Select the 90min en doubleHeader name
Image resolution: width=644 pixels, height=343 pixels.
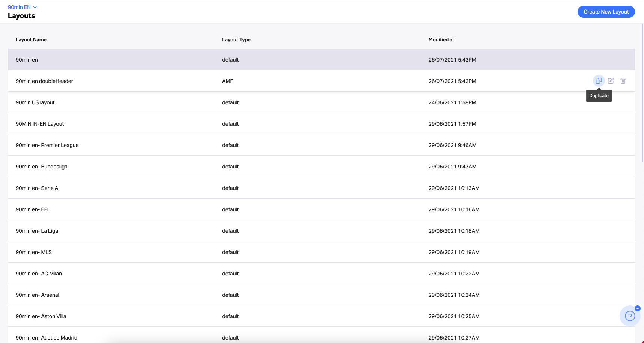tap(44, 81)
